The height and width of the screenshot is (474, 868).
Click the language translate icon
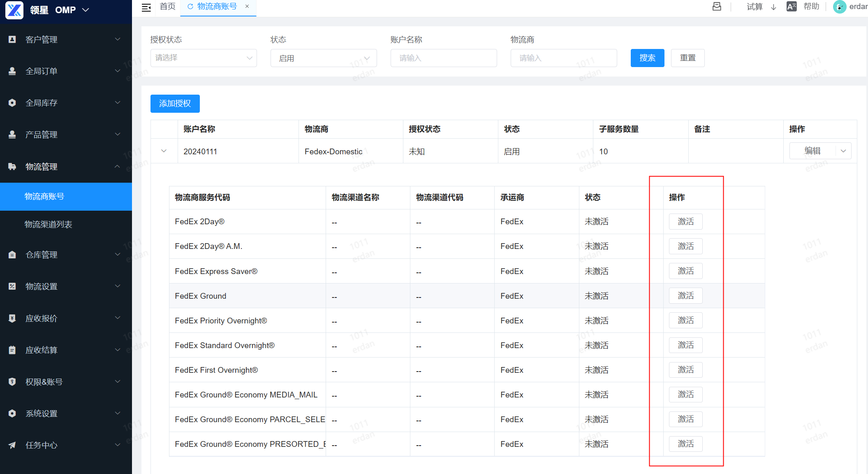click(x=791, y=7)
